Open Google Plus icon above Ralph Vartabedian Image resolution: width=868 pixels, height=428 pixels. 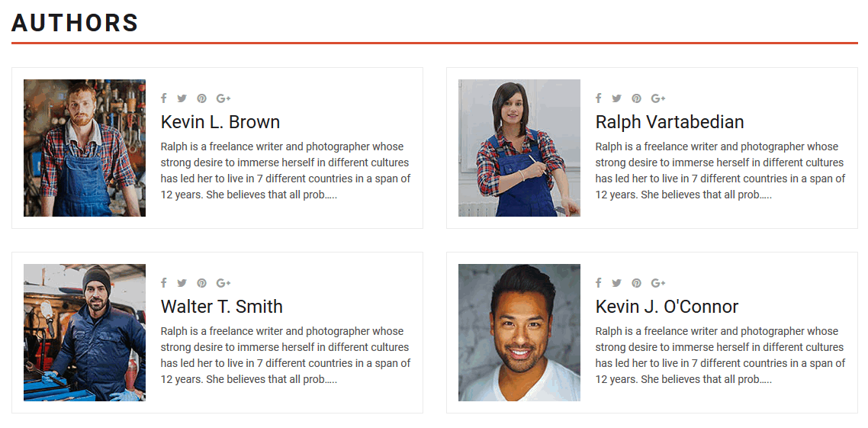[x=657, y=98]
